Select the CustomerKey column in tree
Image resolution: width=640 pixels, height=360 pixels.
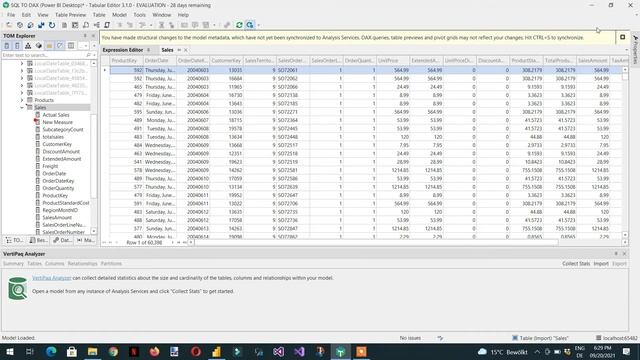57,144
